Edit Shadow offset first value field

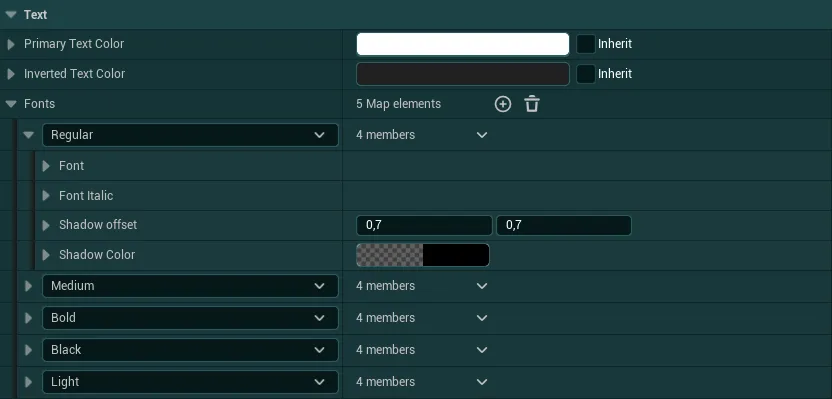point(424,225)
